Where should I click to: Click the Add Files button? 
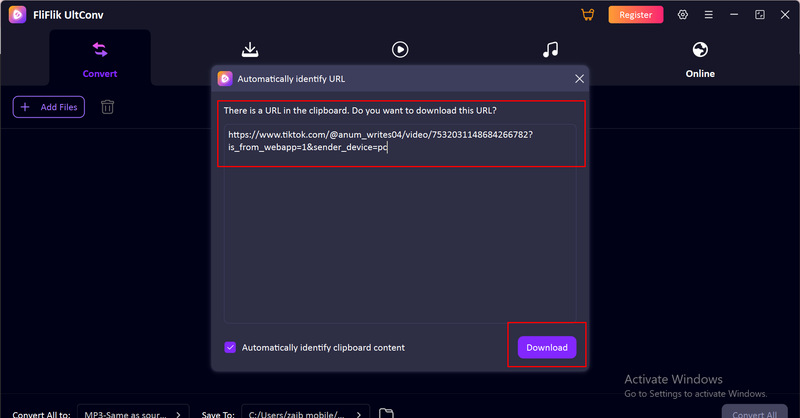tap(49, 107)
